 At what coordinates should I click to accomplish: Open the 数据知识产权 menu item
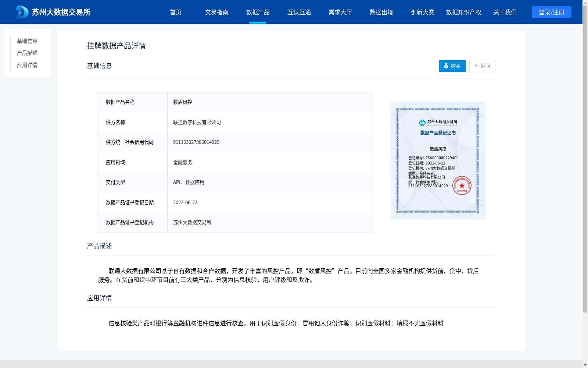[x=464, y=12]
